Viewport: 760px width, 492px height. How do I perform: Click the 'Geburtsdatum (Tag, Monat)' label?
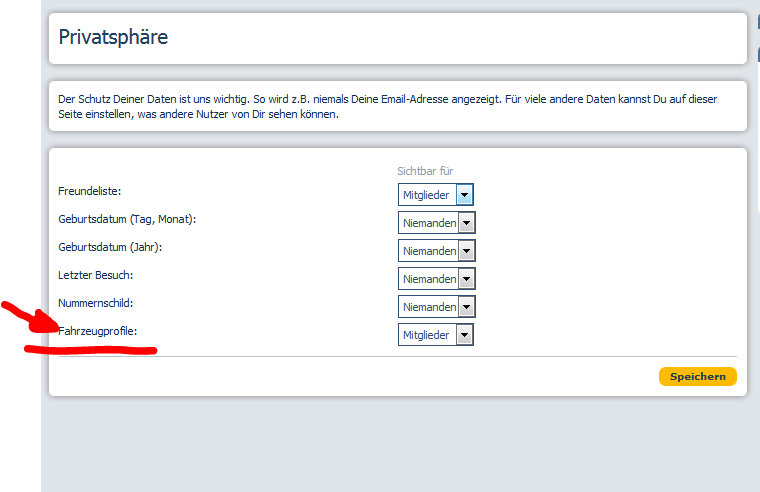(x=127, y=218)
